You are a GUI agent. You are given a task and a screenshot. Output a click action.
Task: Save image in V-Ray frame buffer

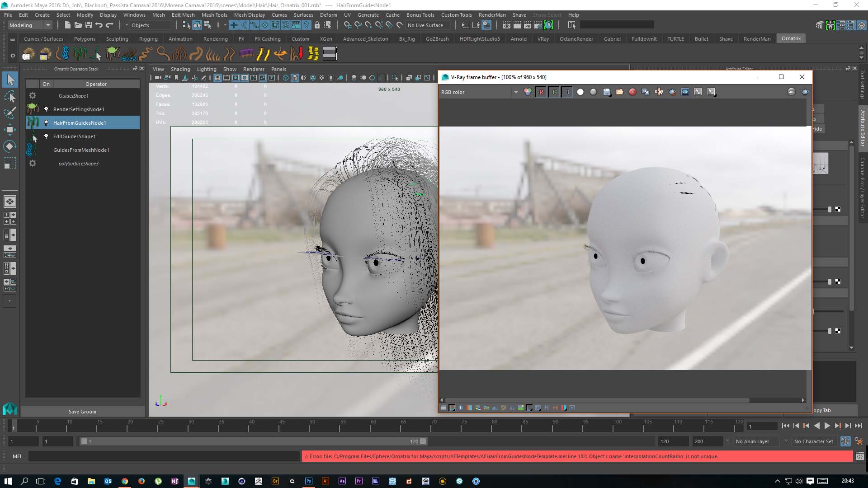[607, 92]
